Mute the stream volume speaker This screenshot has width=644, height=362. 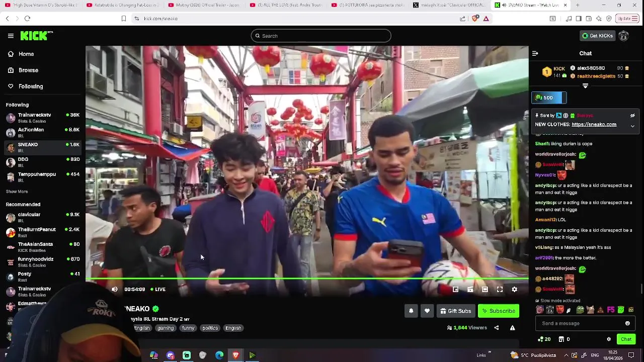[x=114, y=289]
